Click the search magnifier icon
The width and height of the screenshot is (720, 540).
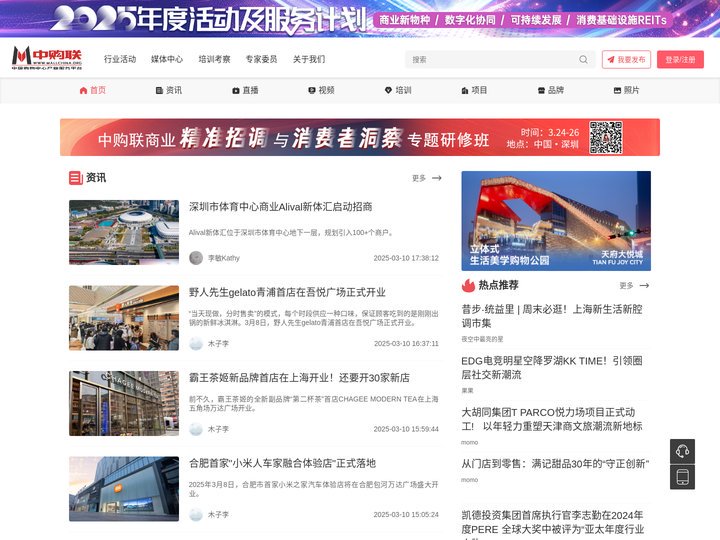point(583,60)
